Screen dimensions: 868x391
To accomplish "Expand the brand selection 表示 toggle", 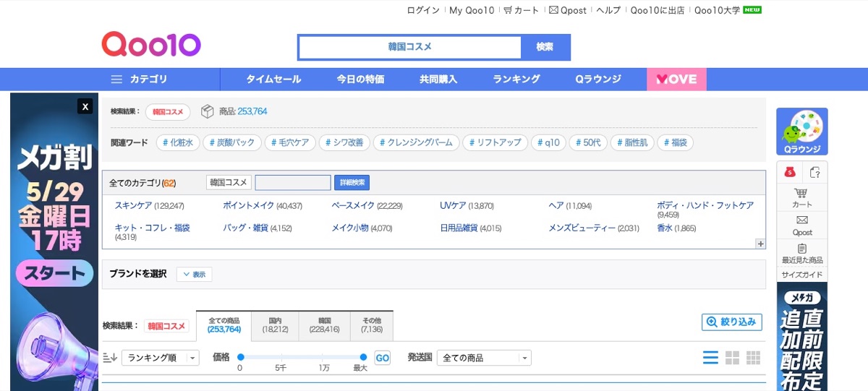I will click(x=195, y=275).
